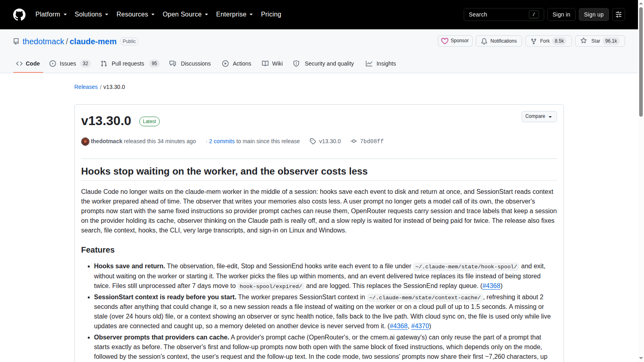This screenshot has width=644, height=362.
Task: Expand the Platform menu
Action: [x=51, y=14]
